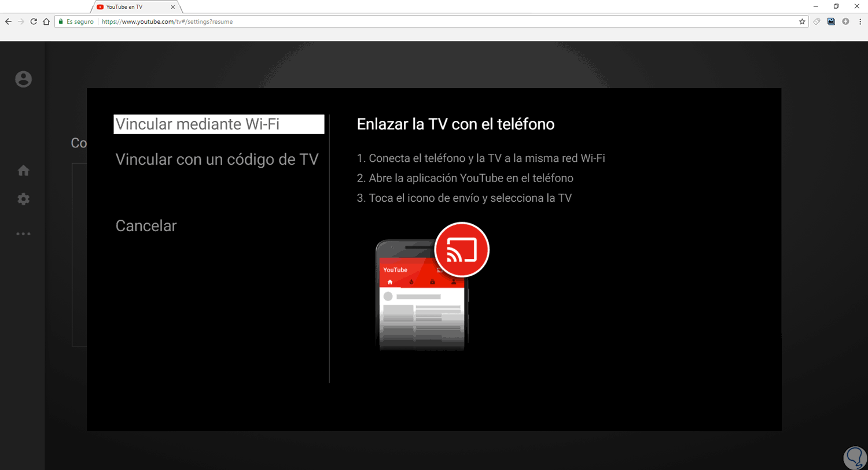Open the blue picture extension icon
Viewport: 868px width, 470px height.
831,21
